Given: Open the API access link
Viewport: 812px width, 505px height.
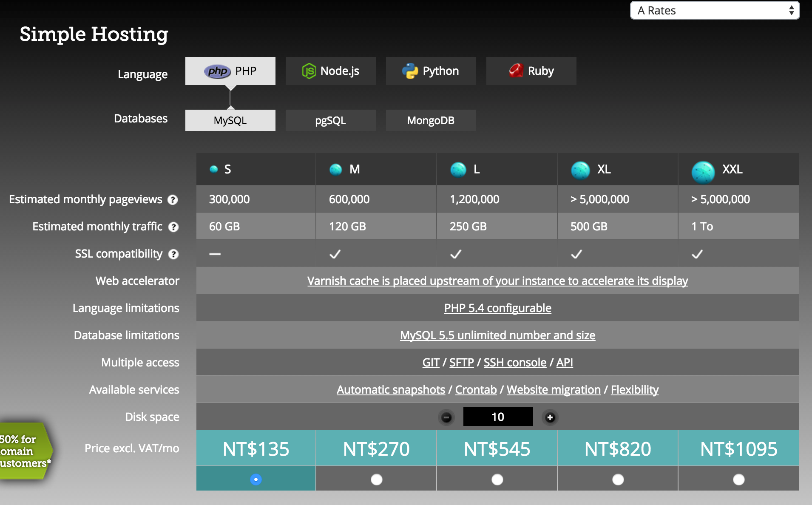Looking at the screenshot, I should pyautogui.click(x=565, y=363).
